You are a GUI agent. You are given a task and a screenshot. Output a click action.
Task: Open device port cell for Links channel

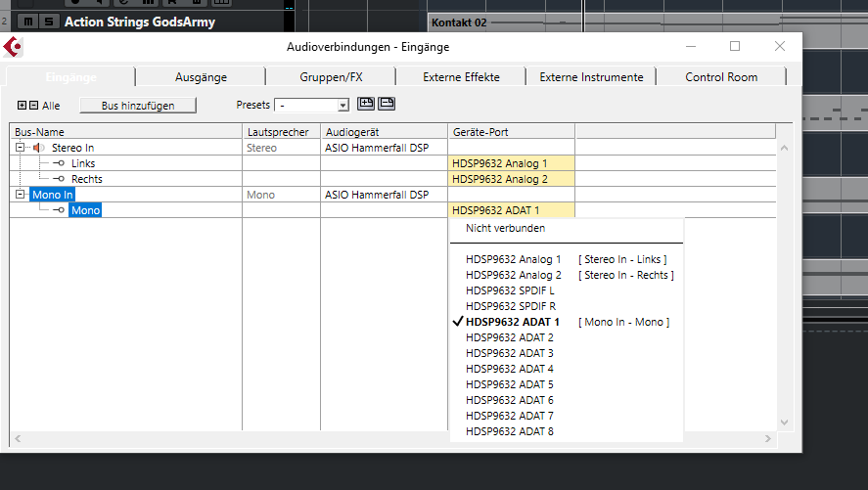click(511, 163)
